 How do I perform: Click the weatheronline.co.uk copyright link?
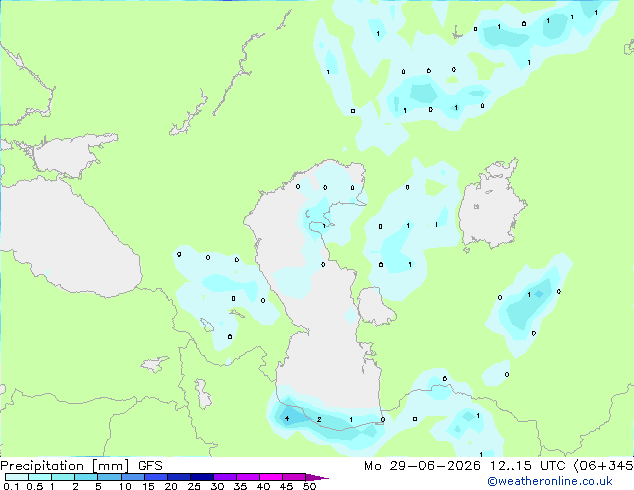(x=549, y=481)
